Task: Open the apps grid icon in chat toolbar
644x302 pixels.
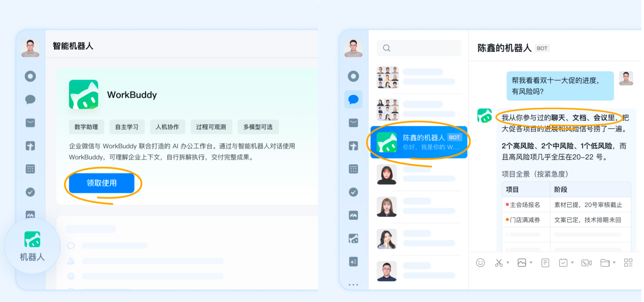Action: [628, 262]
